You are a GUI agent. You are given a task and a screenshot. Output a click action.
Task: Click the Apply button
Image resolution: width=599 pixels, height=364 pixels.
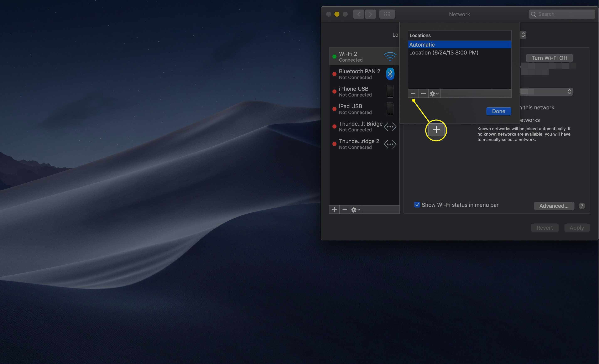[577, 227]
